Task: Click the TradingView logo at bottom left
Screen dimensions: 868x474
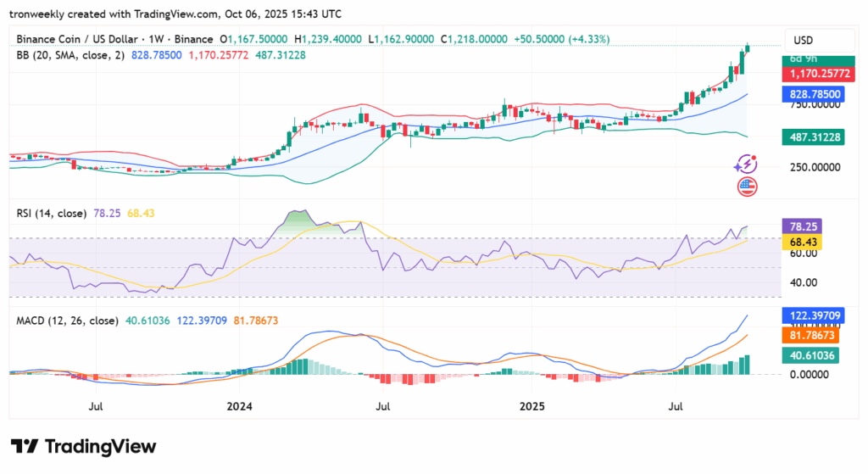Action: point(83,446)
